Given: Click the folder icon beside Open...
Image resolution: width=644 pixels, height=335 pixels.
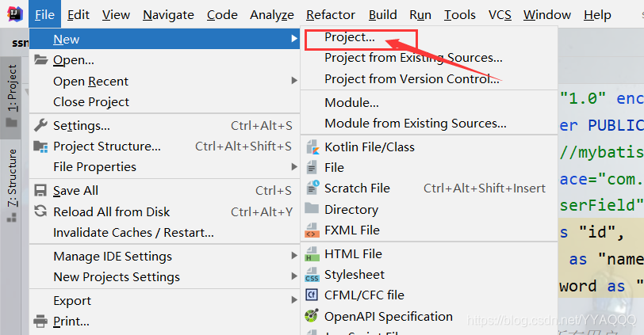Looking at the screenshot, I should 40,59.
